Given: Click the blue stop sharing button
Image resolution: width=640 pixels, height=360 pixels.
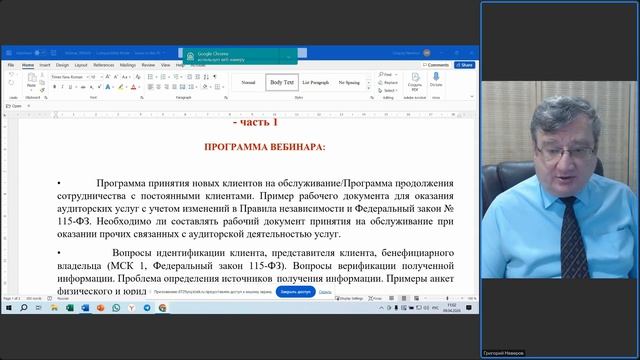Looking at the screenshot, I should (x=296, y=292).
